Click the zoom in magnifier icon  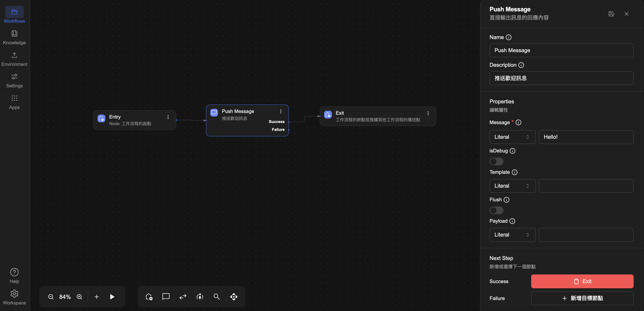(79, 297)
